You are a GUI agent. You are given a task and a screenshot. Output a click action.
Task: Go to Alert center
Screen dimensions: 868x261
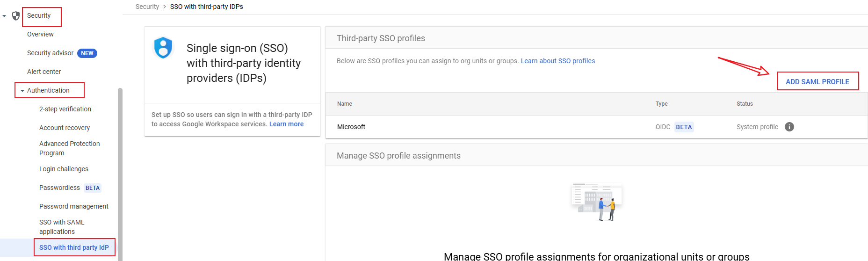pos(44,72)
